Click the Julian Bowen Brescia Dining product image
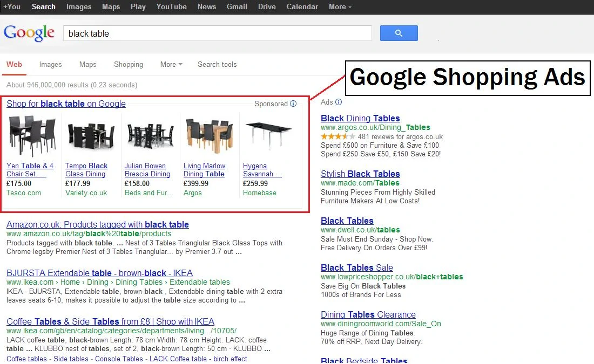 click(x=150, y=134)
